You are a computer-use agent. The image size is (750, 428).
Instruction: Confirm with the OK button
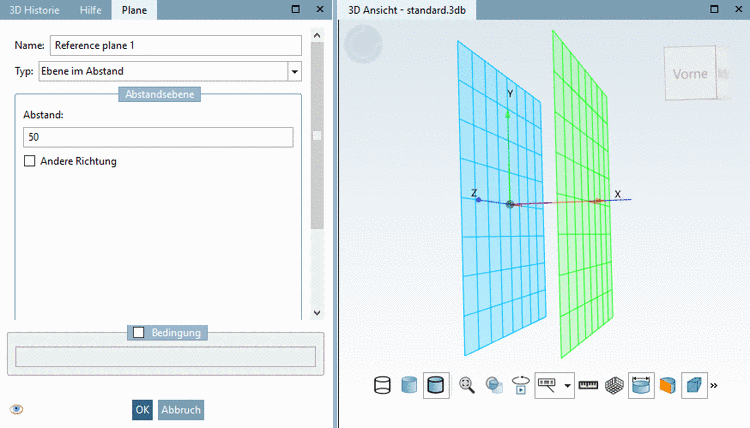(142, 410)
